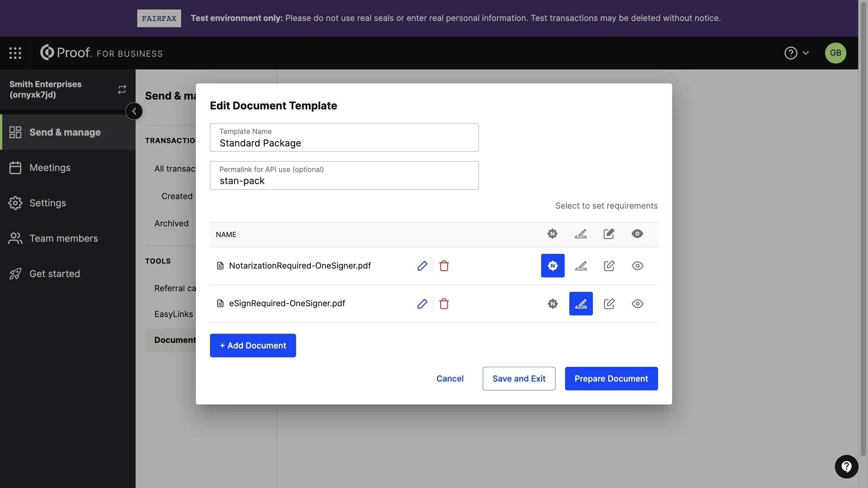Click the Send & manage dashboard icon
The image size is (868, 488).
pos(15,132)
